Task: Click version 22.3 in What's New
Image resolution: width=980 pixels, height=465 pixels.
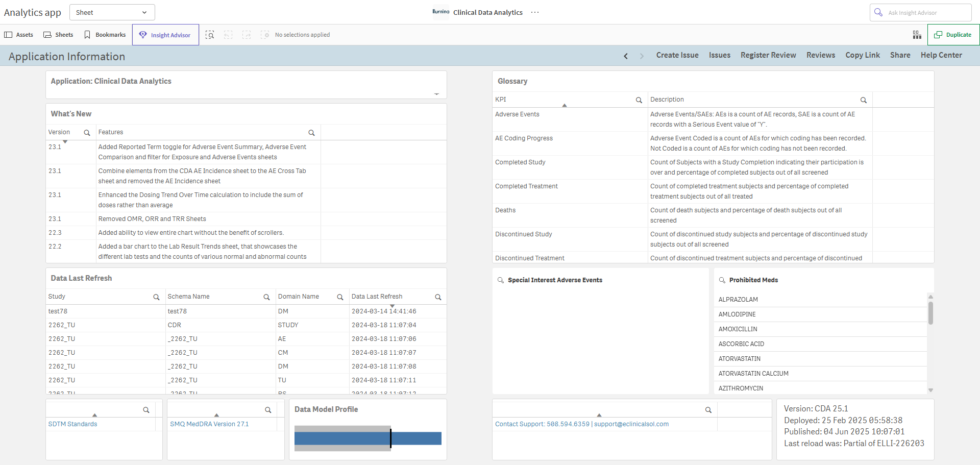Action: pyautogui.click(x=71, y=233)
